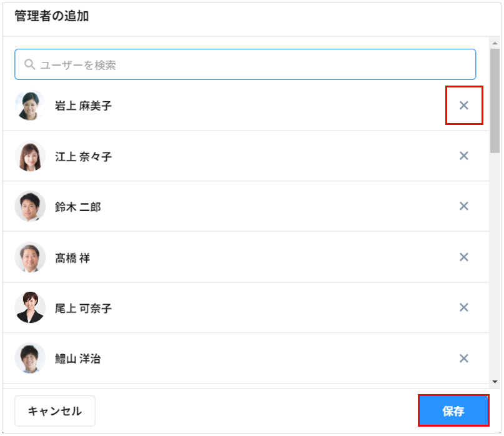Screen dimensions: 504x436
Task: Click 尾上 可奈子's profile photo
Action: pos(30,307)
